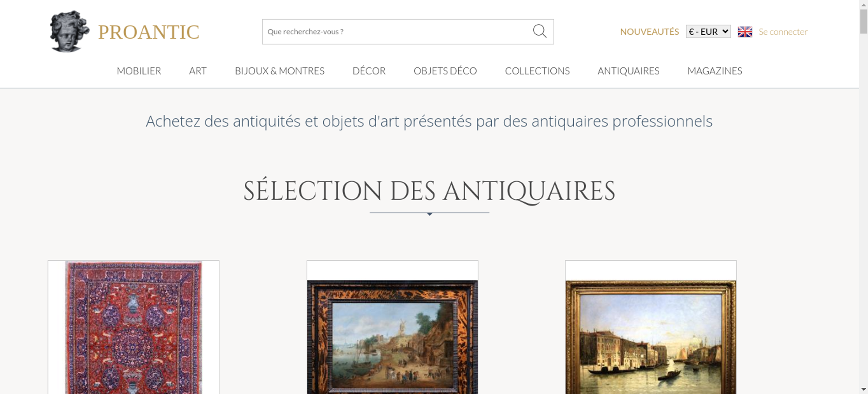Open the ART menu
Viewport: 868px width, 394px height.
pos(198,71)
